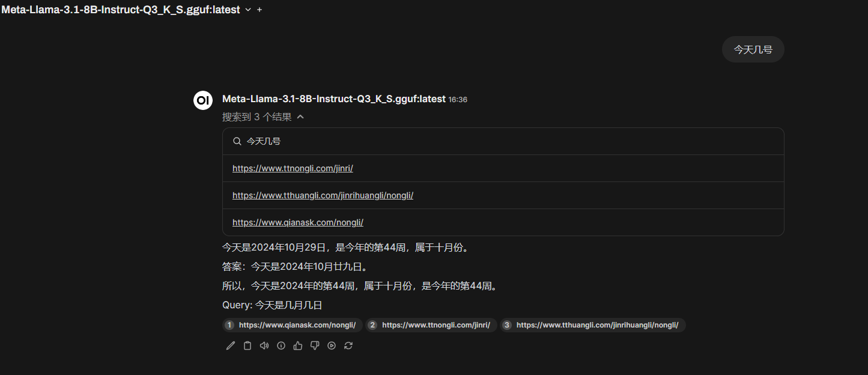The width and height of the screenshot is (868, 375).
Task: Click the magnifier search icon next to 今天几号
Action: click(237, 141)
